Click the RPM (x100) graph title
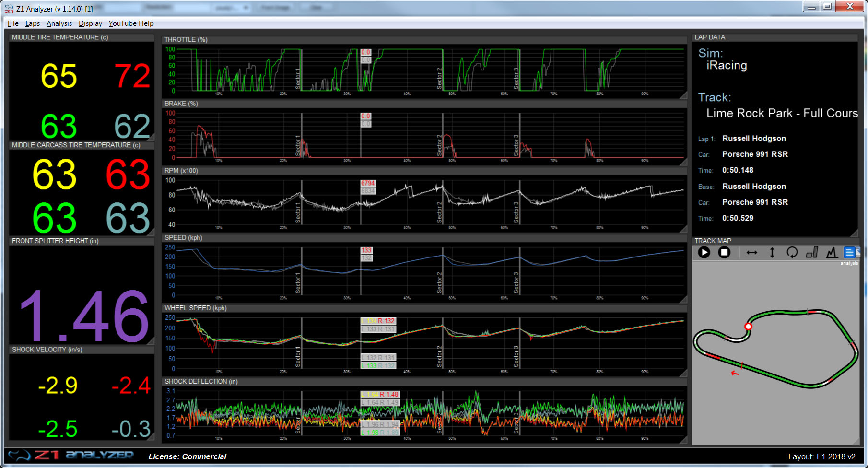 (181, 171)
